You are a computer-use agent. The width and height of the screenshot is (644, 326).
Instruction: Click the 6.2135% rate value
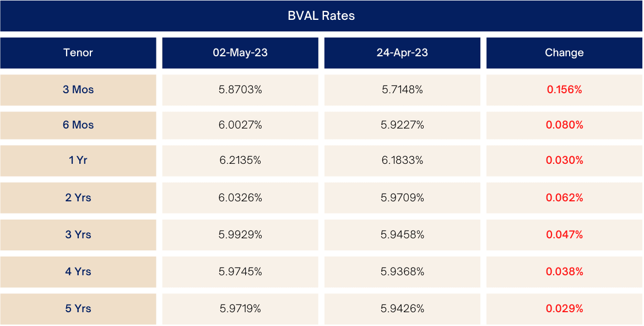(x=240, y=161)
